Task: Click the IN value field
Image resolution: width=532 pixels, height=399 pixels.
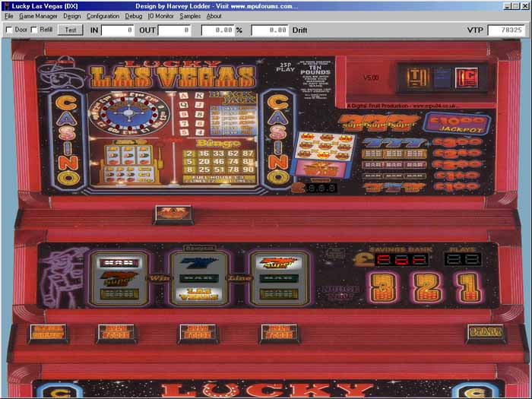Action: pyautogui.click(x=117, y=30)
